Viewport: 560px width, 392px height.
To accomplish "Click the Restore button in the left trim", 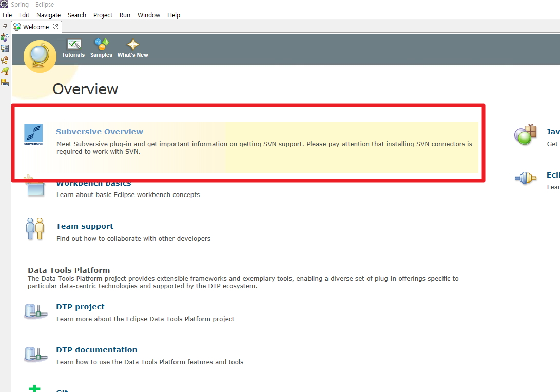I will [5, 26].
